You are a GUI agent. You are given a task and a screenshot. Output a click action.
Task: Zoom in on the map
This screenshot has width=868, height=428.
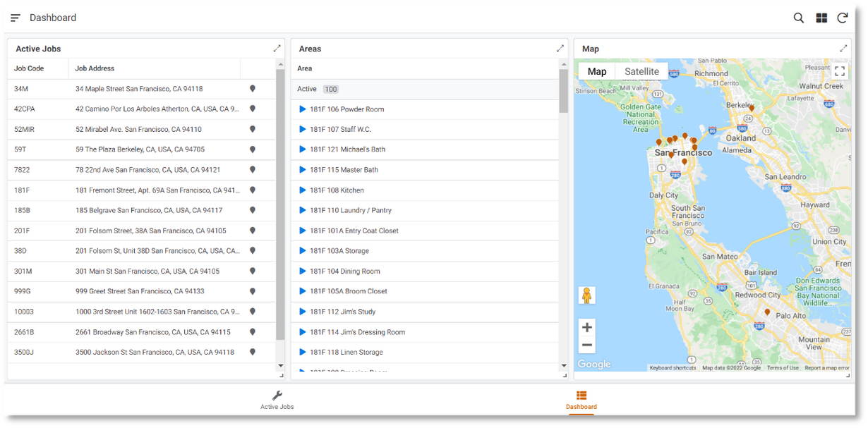click(x=586, y=327)
